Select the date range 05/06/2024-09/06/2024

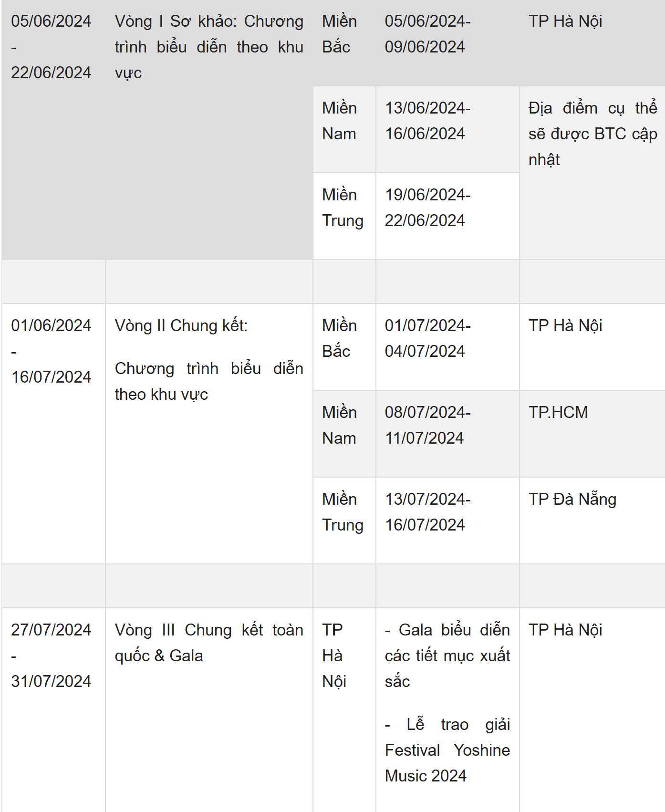pyautogui.click(x=427, y=34)
